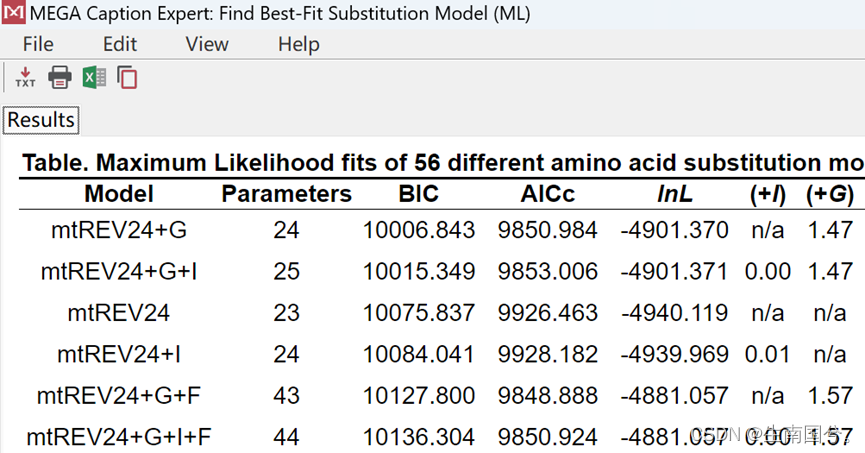Click the export to TXT icon
The width and height of the screenshot is (865, 453).
click(25, 77)
